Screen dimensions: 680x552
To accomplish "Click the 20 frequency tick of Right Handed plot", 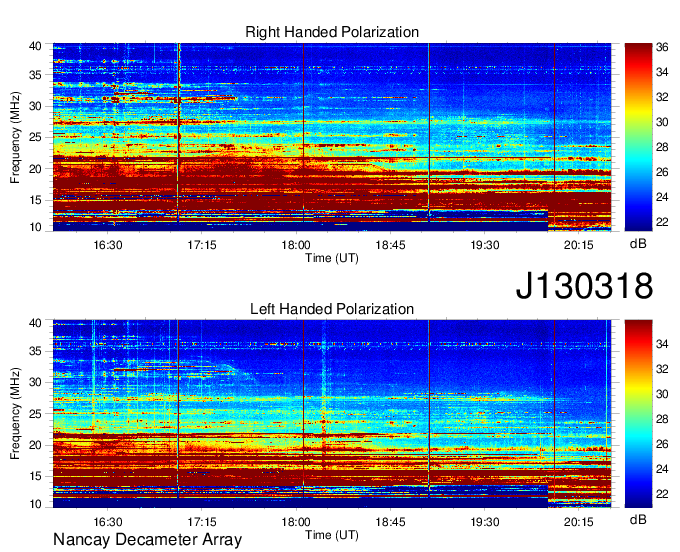I will point(35,169).
